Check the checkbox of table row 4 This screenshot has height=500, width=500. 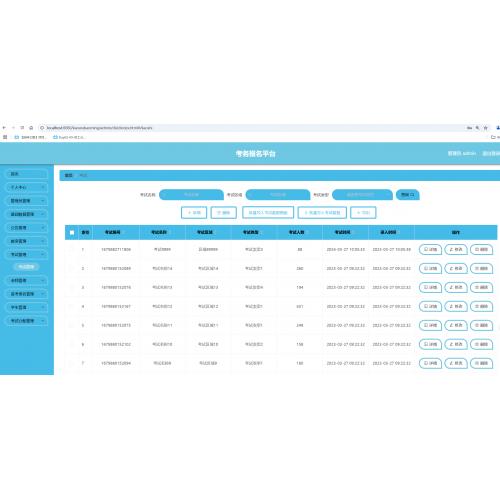[x=72, y=306]
